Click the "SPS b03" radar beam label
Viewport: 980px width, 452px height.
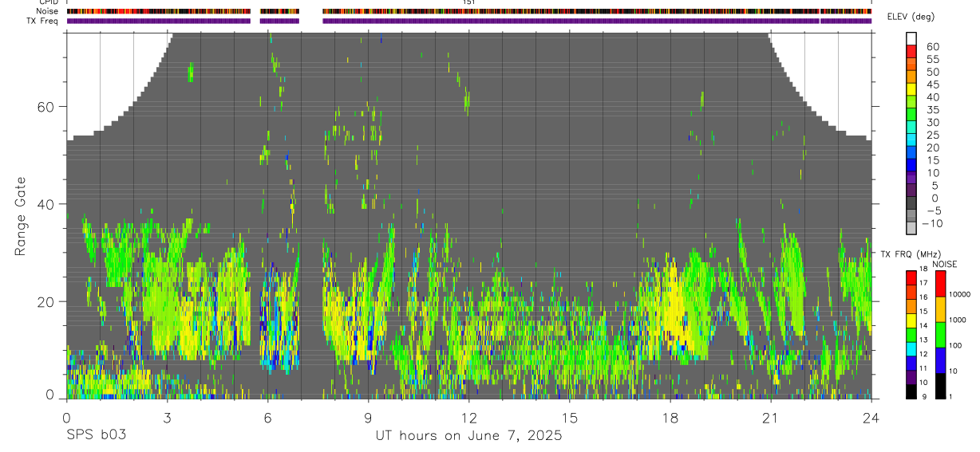pos(96,436)
